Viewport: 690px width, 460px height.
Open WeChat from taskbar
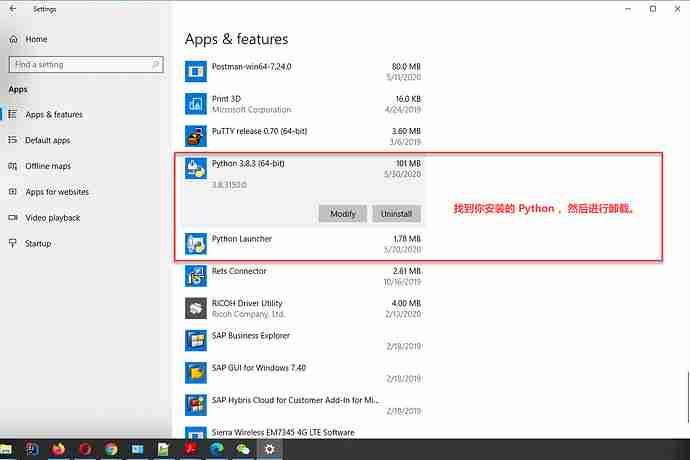242,449
